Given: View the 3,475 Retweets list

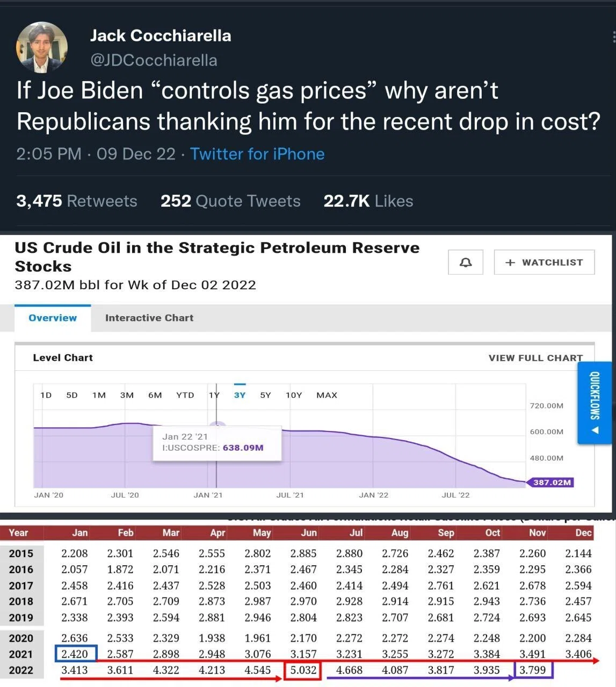Looking at the screenshot, I should pos(77,201).
